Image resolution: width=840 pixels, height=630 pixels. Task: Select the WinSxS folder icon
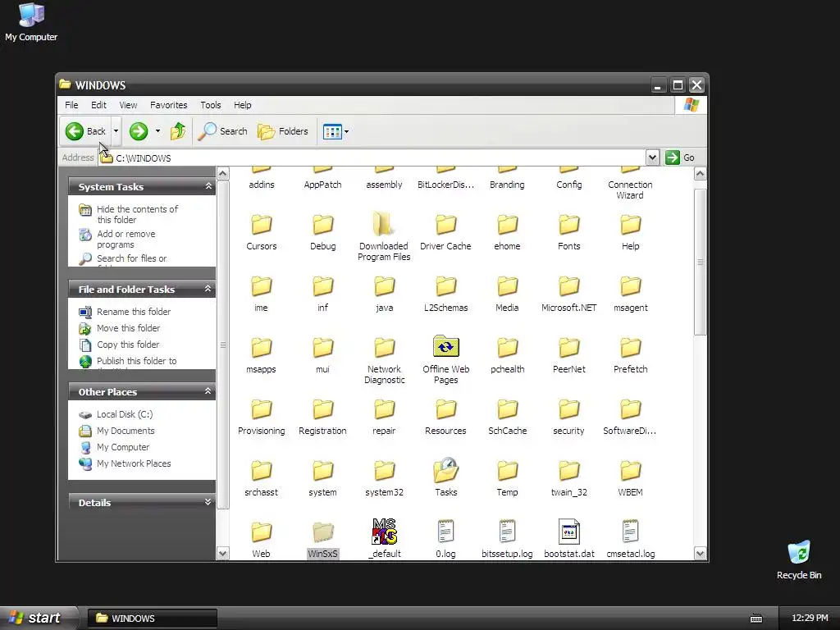323,532
